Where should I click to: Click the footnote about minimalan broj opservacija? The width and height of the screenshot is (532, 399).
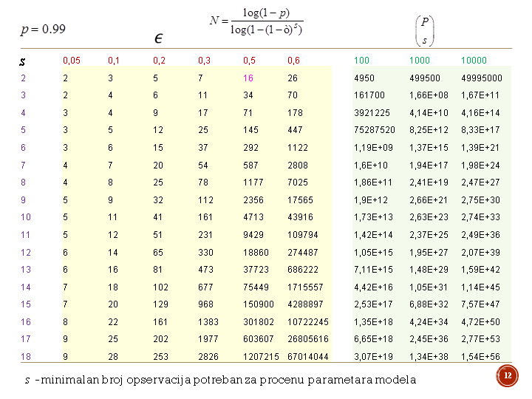point(220,380)
